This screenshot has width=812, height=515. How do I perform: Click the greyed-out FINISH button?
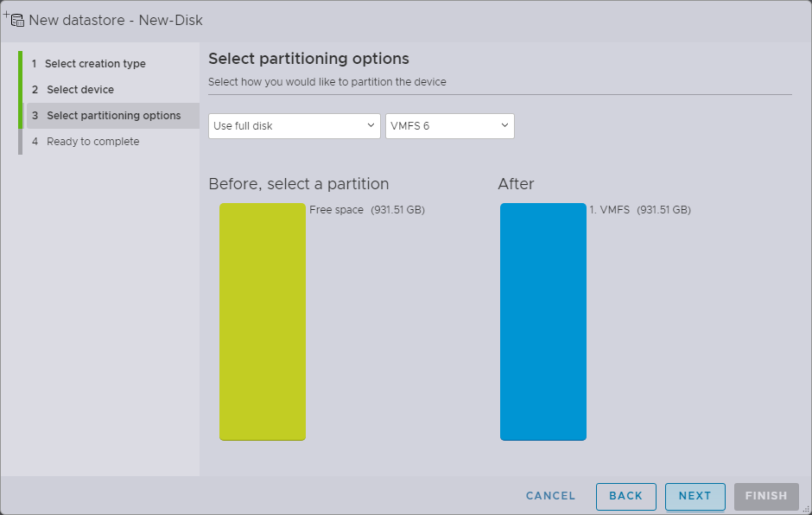[x=765, y=496]
